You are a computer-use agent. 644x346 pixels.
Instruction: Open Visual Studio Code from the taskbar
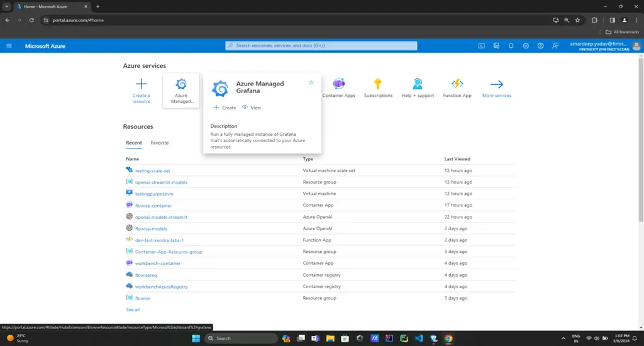tap(418, 338)
